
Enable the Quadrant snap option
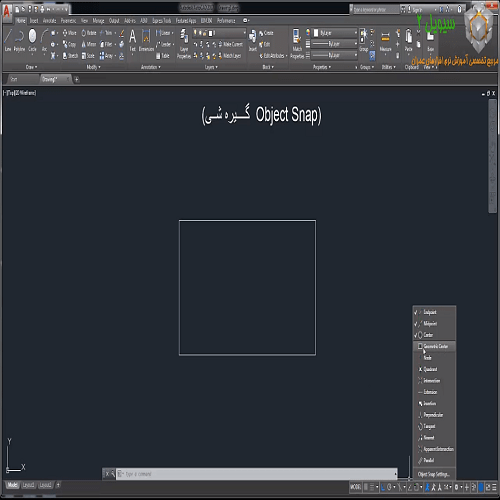[434, 369]
